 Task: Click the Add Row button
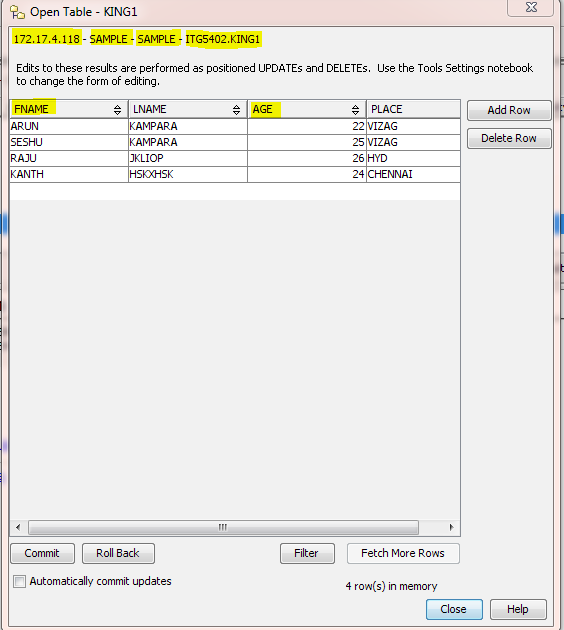(509, 110)
